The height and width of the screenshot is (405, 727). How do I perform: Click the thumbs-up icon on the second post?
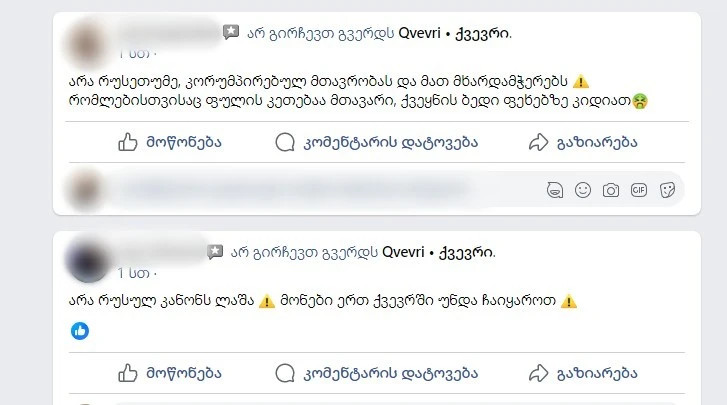(x=128, y=373)
